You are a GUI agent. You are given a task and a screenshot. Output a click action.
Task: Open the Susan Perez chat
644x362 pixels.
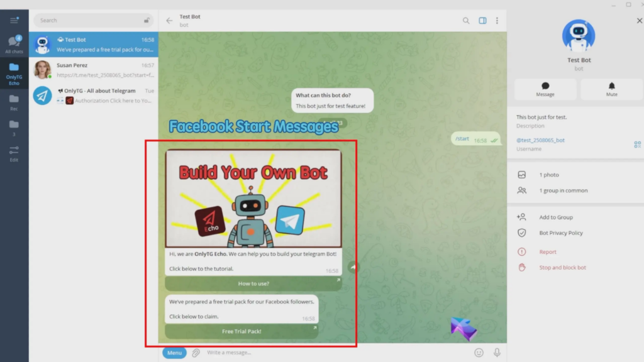click(x=93, y=69)
